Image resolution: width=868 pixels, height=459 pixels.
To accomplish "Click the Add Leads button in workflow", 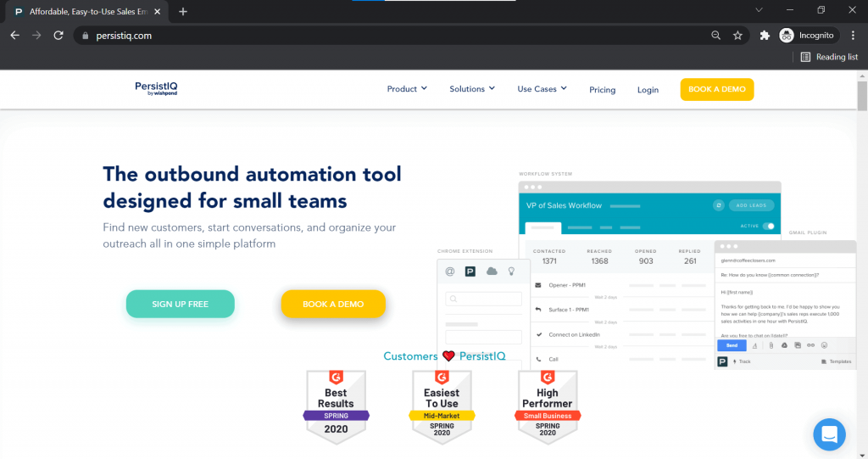I will (751, 205).
